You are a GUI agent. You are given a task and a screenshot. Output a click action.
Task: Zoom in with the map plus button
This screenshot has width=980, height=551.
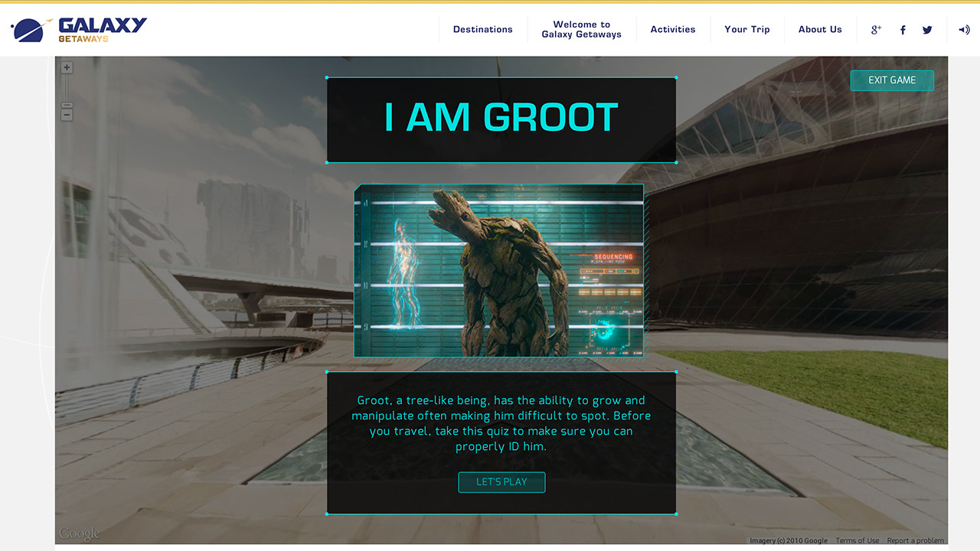click(67, 67)
